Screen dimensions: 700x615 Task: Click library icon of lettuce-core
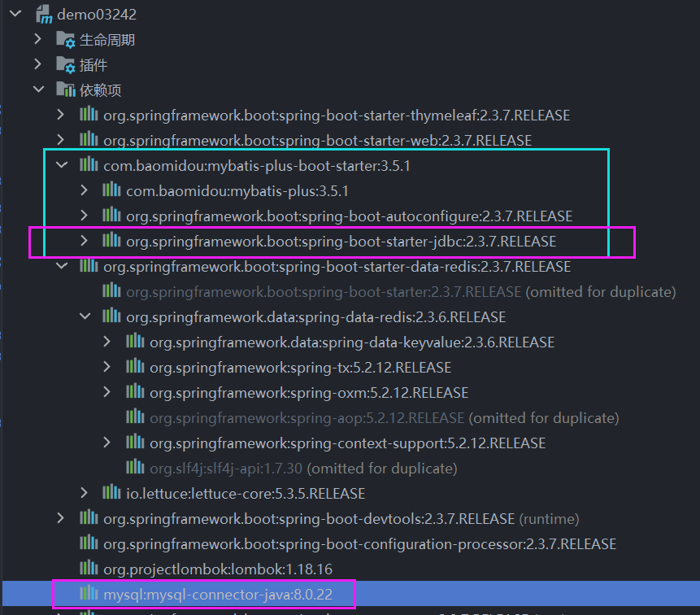(111, 492)
